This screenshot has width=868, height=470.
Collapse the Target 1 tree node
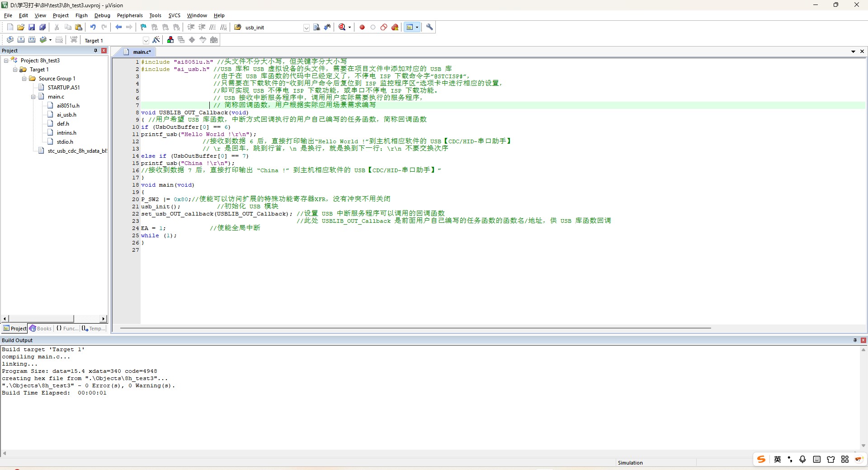(x=15, y=70)
